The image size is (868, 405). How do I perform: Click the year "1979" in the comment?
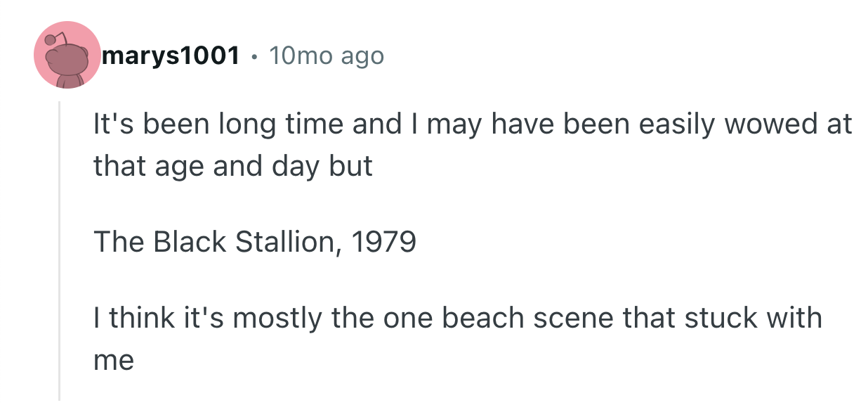383,242
